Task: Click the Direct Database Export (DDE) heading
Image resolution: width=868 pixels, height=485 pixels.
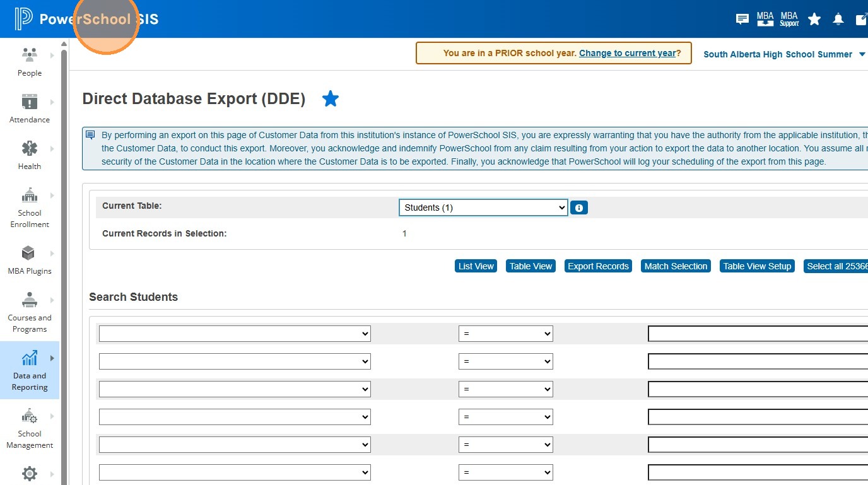Action: coord(194,99)
